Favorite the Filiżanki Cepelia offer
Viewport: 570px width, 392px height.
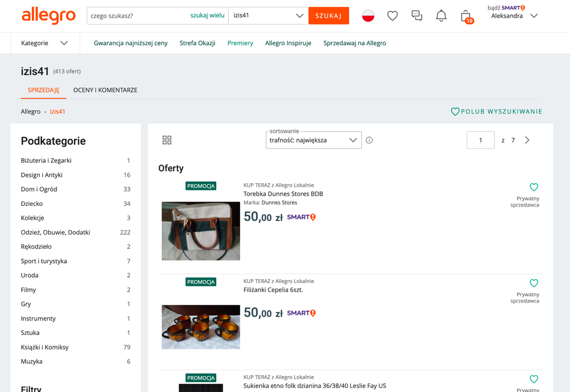click(533, 283)
